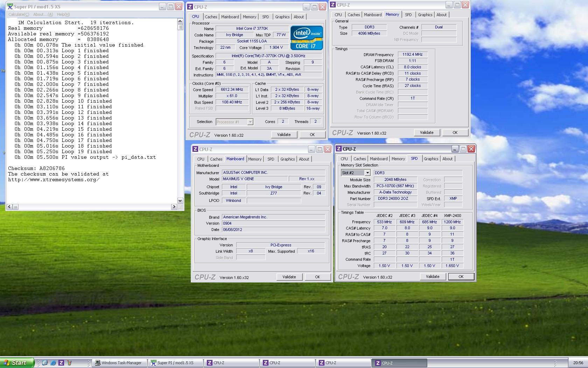Click DRAM Frequency value 1192.4 MHz

[x=412, y=55]
